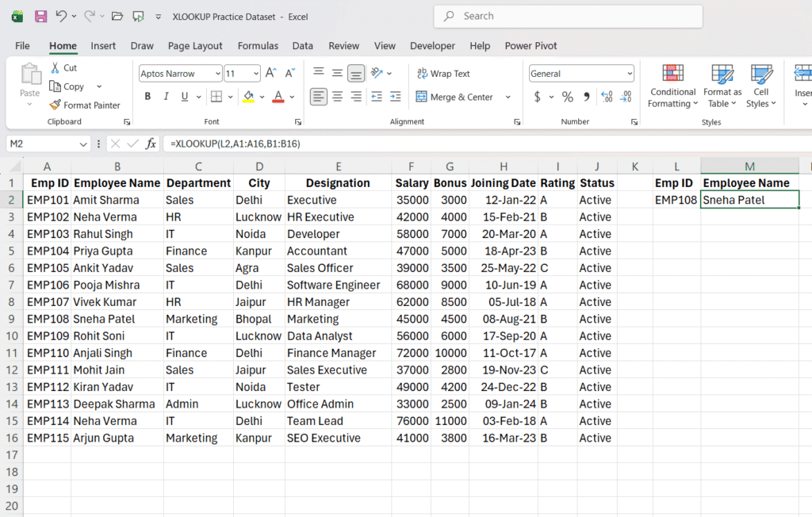Click the formula bar with XLOOKUP formula
The width and height of the screenshot is (812, 517).
[487, 144]
